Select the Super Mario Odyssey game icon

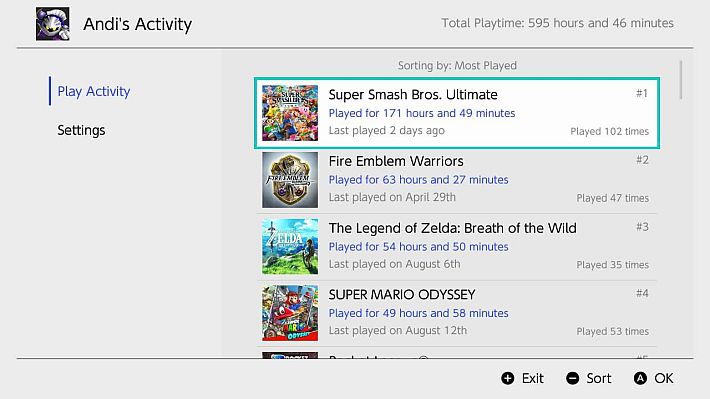click(290, 313)
